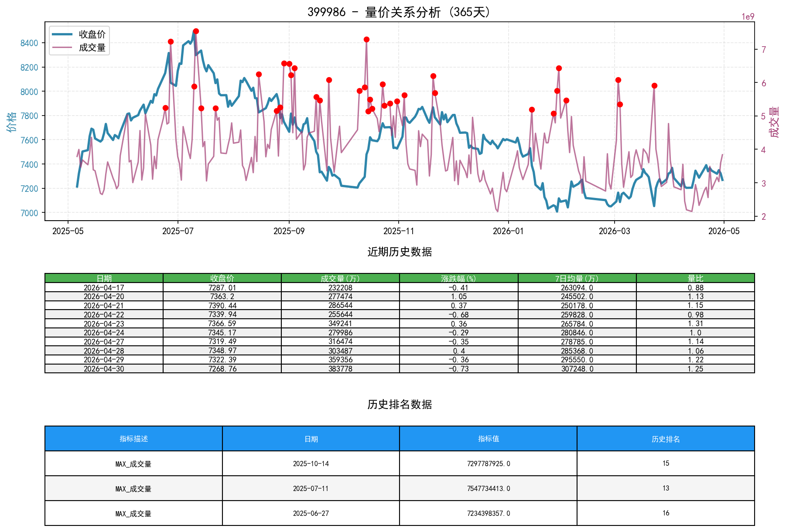This screenshot has height=532, width=786.
Task: Click volume value 349241
Action: (340, 324)
